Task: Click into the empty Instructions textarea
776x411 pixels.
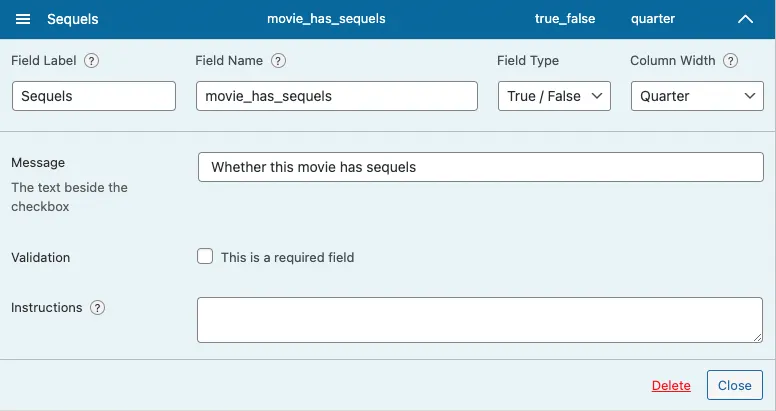Action: [480, 320]
